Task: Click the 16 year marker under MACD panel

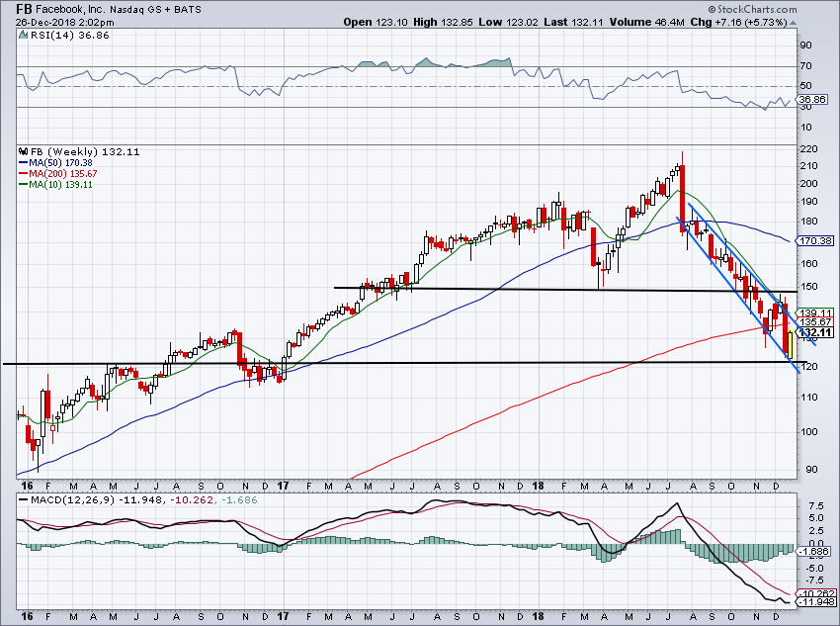Action: click(27, 617)
